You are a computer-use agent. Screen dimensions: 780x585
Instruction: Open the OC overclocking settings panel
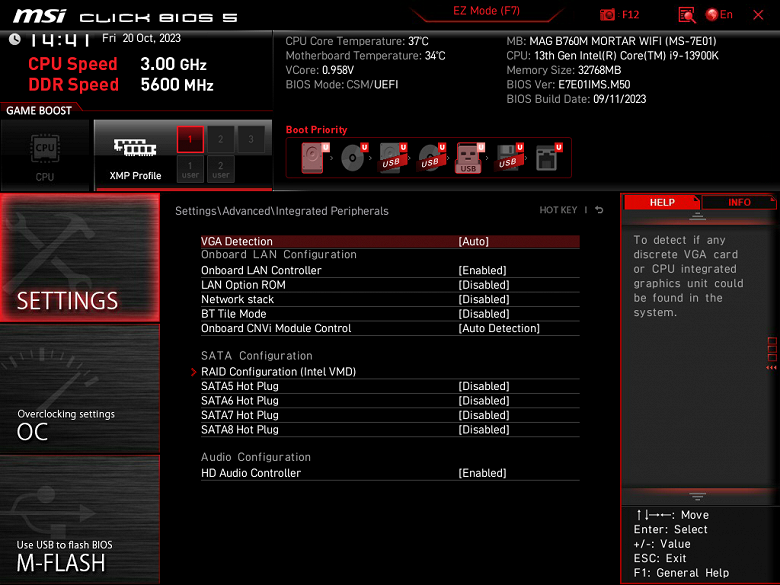[80, 389]
